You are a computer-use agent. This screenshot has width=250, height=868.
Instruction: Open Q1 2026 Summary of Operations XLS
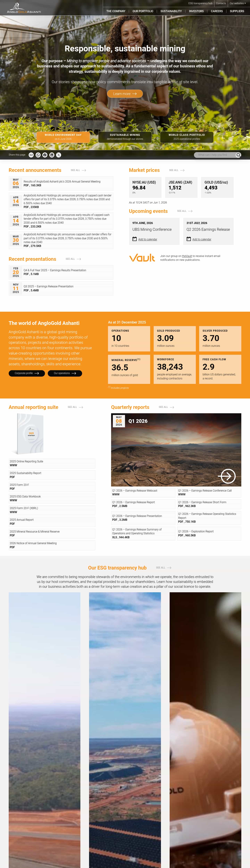[x=143, y=533]
